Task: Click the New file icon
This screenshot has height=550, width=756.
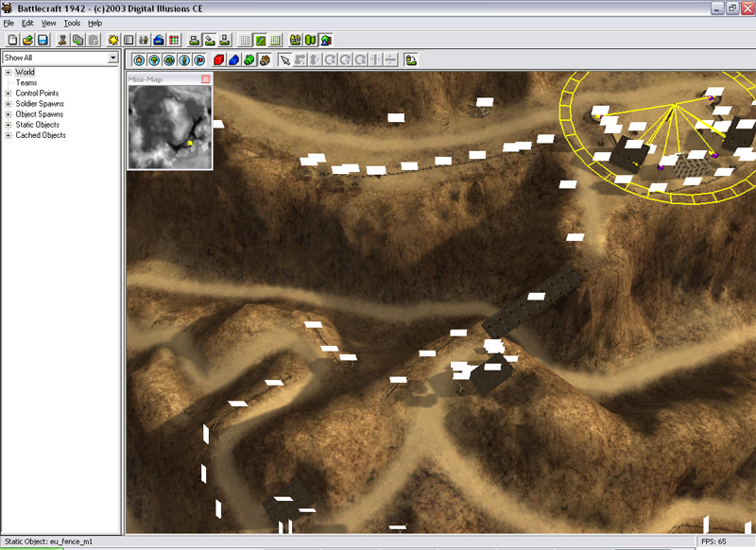Action: pyautogui.click(x=12, y=41)
